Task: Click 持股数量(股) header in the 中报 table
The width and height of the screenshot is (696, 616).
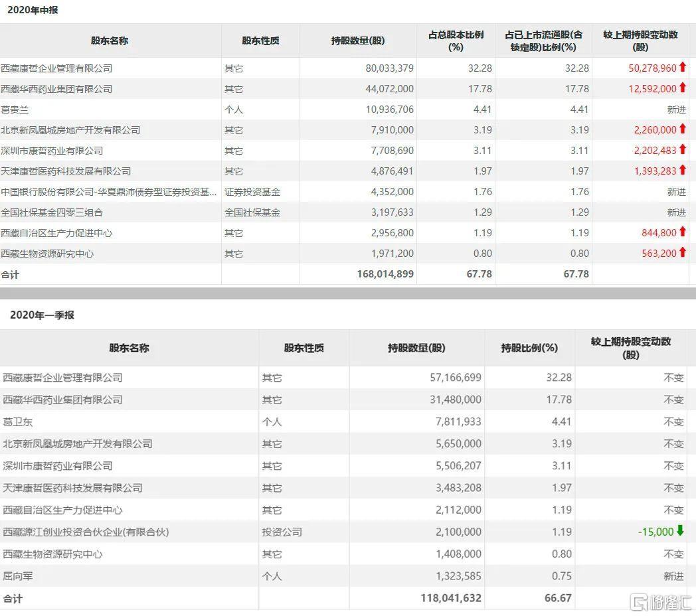Action: 358,41
